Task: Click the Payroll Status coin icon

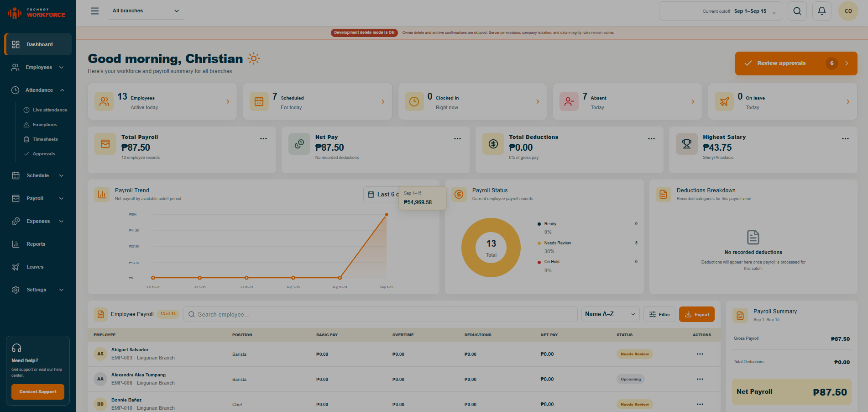Action: pos(459,194)
